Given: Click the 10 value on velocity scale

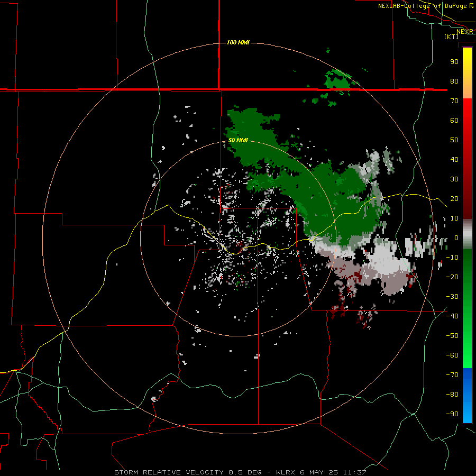Looking at the screenshot, I should (x=454, y=218).
